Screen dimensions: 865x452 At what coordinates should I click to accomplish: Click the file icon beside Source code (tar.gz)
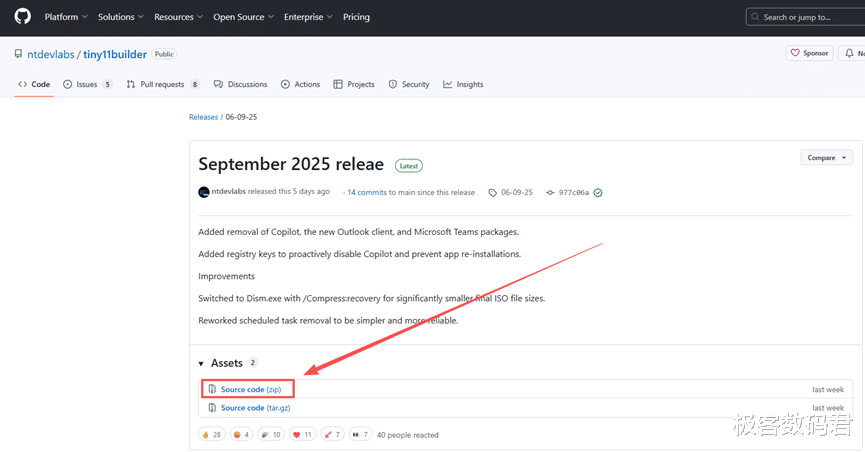(x=212, y=408)
